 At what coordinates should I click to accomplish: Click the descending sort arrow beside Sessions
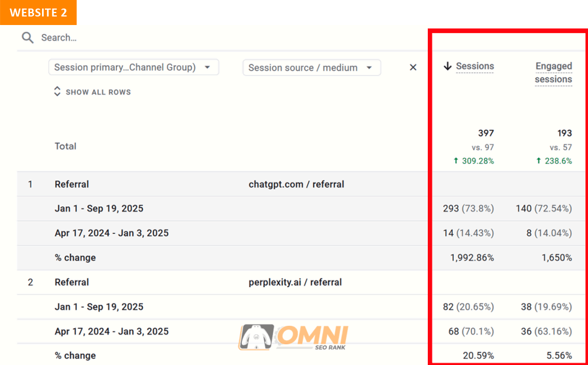(x=447, y=67)
